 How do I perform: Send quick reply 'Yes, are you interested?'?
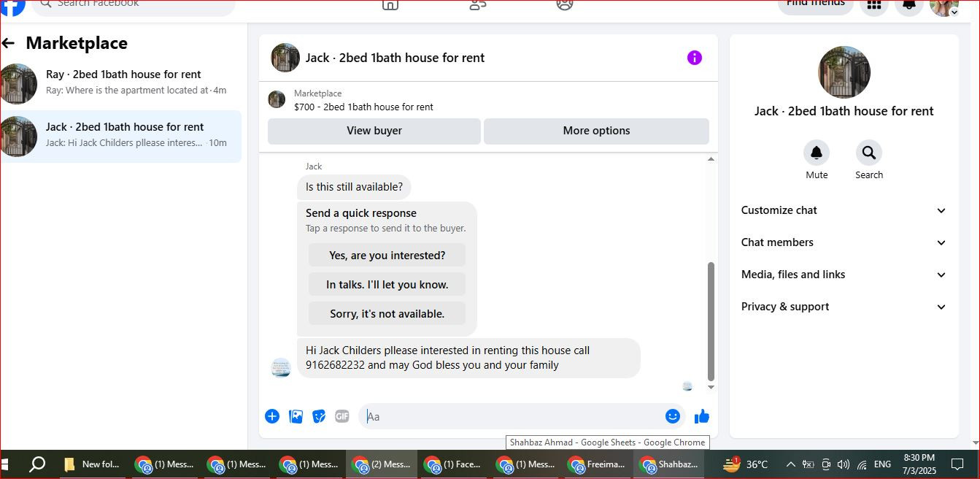[x=387, y=256]
